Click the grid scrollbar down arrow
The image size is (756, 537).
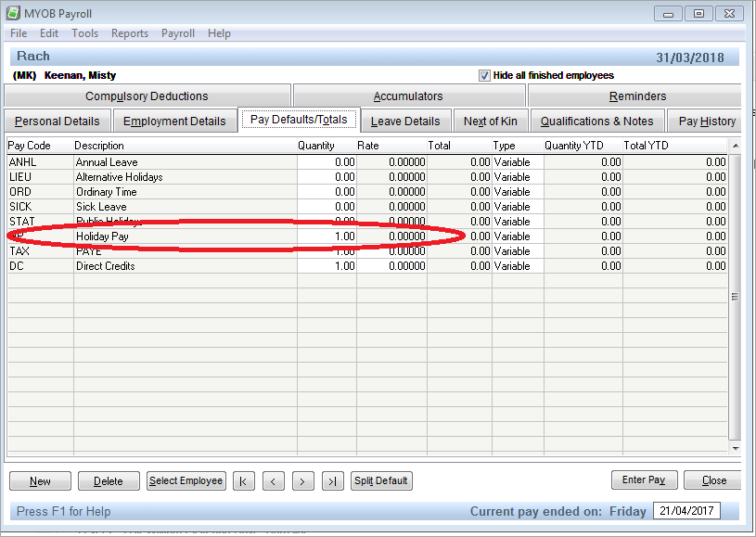pos(736,448)
